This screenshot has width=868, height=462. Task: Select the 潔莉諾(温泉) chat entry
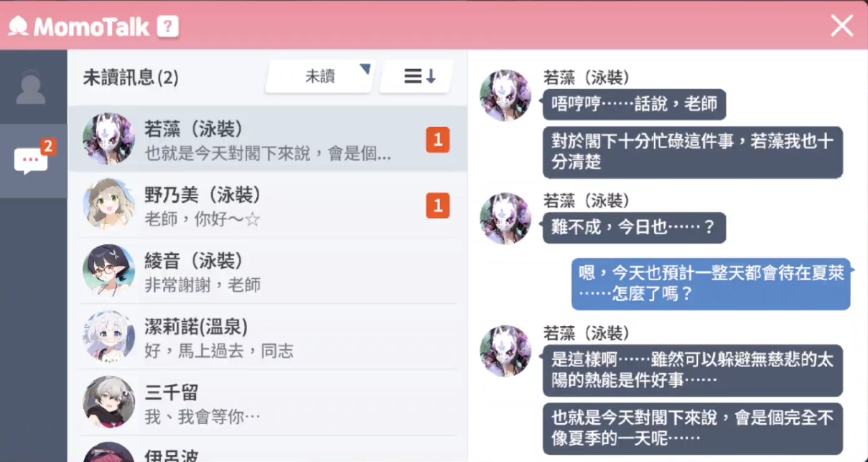pyautogui.click(x=267, y=337)
